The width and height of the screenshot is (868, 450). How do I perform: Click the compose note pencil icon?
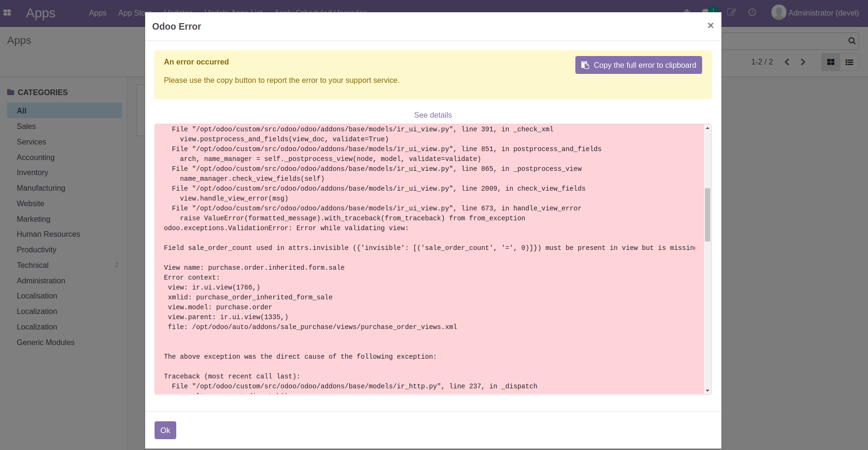[x=731, y=13]
